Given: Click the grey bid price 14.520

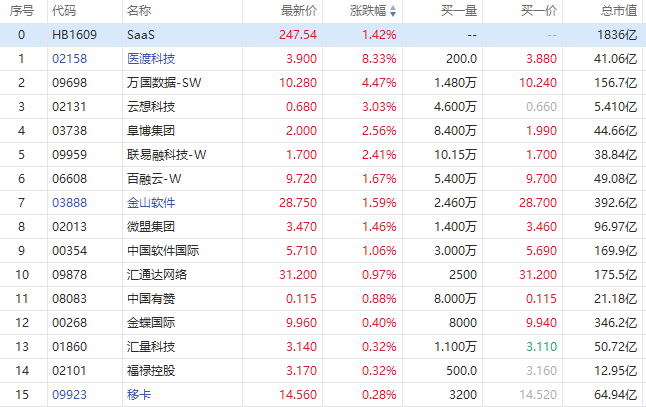Looking at the screenshot, I should pyautogui.click(x=538, y=395).
